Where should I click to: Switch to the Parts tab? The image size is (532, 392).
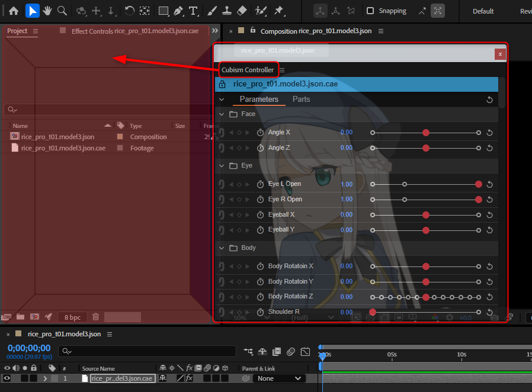pyautogui.click(x=302, y=99)
